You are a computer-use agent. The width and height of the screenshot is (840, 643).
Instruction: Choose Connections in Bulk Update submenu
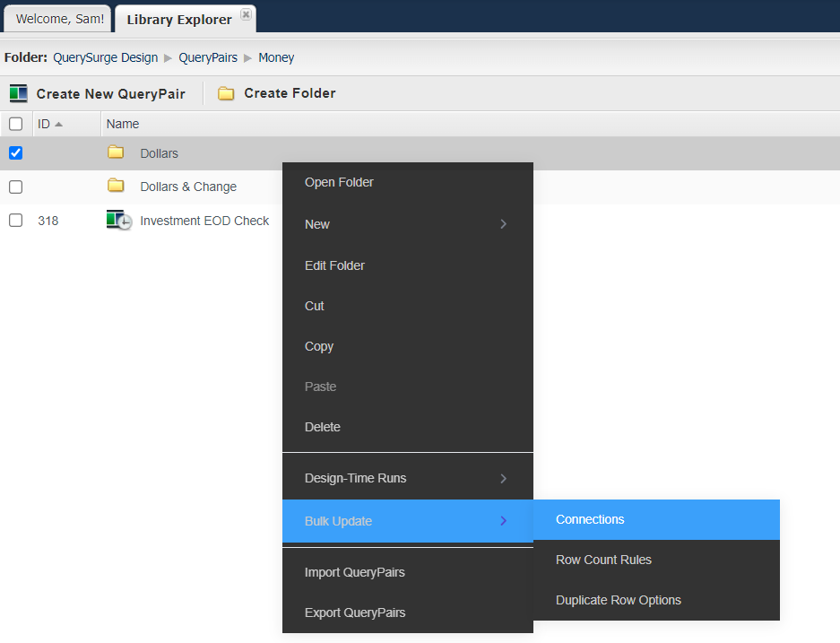pyautogui.click(x=656, y=520)
